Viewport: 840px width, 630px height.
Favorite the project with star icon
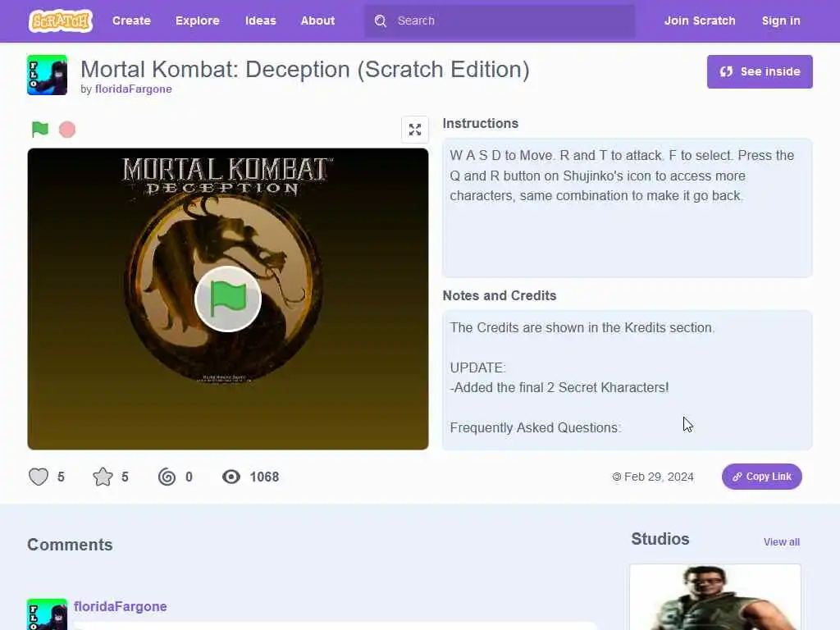[103, 477]
